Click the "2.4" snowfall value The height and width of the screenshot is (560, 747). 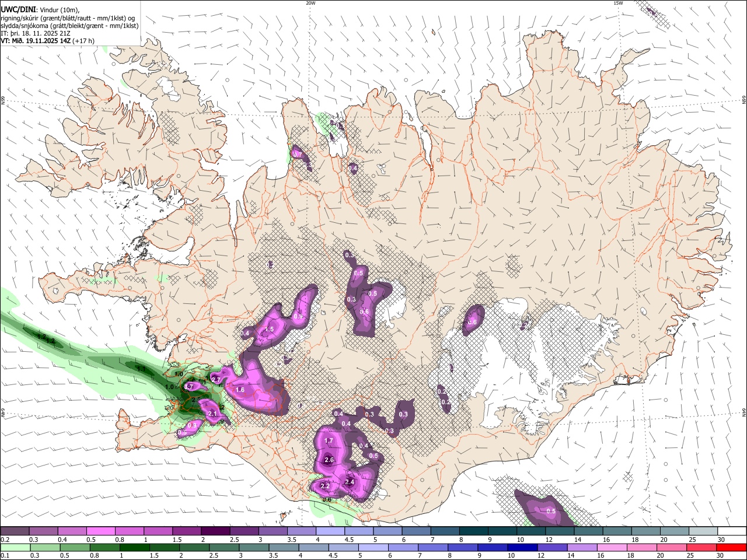pyautogui.click(x=350, y=482)
